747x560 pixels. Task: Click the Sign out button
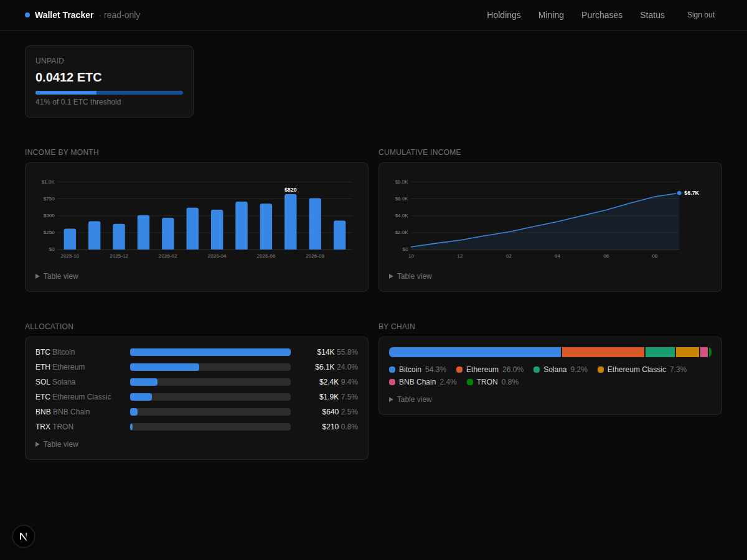coord(701,15)
